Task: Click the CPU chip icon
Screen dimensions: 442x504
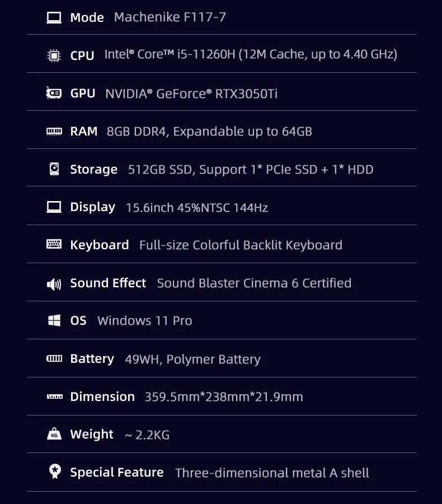Action: tap(54, 55)
